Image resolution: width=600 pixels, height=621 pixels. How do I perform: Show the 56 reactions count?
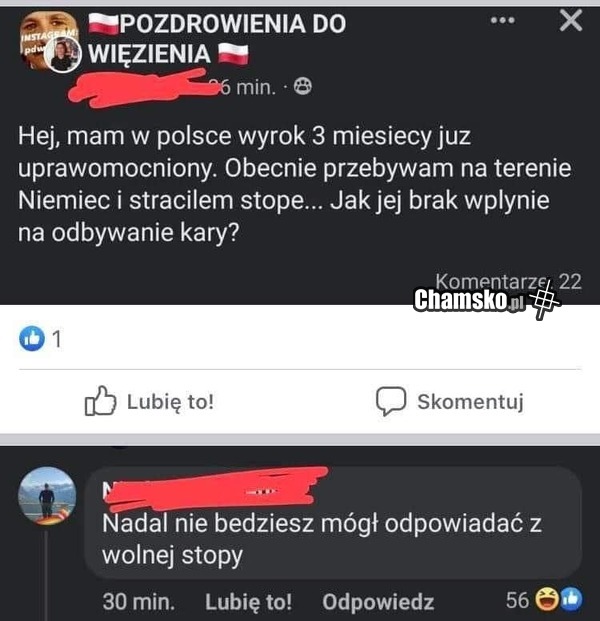(517, 600)
